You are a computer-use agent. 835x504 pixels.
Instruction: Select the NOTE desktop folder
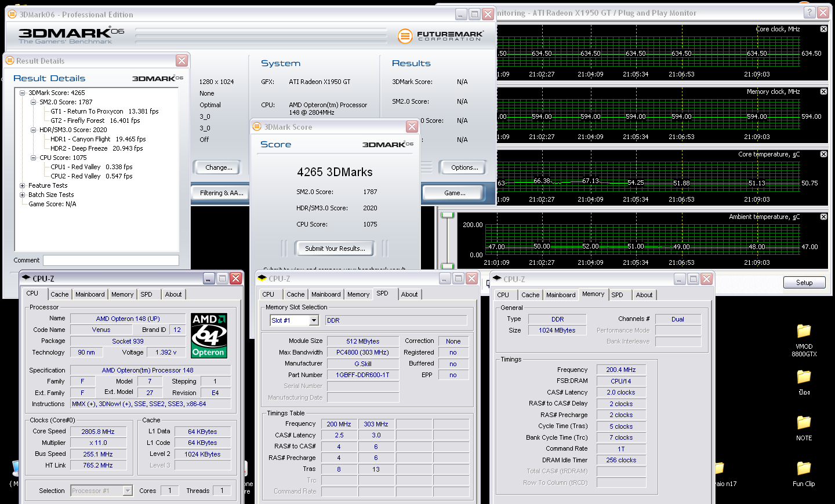click(804, 429)
